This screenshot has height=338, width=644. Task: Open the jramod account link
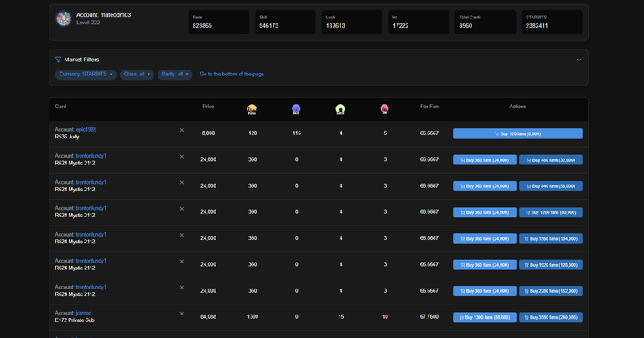point(84,313)
